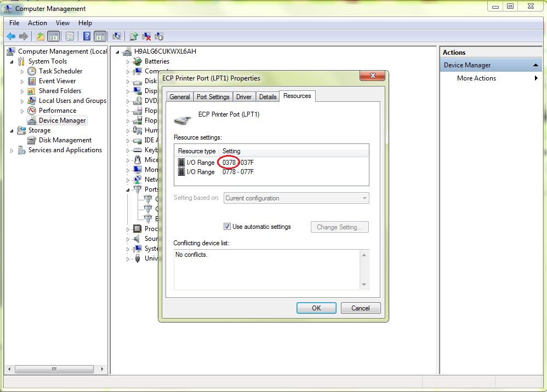
Task: Click the conflicting device list scrollbar down arrow
Action: [x=364, y=285]
